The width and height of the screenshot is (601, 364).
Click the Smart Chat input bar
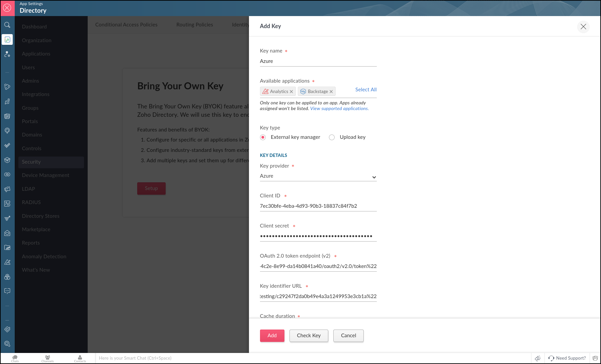pyautogui.click(x=313, y=358)
